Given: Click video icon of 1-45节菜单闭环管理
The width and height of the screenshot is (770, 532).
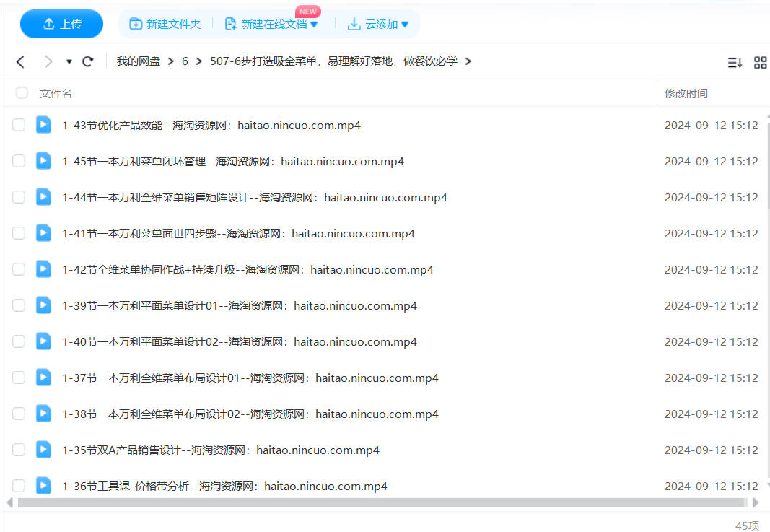Looking at the screenshot, I should click(x=43, y=161).
